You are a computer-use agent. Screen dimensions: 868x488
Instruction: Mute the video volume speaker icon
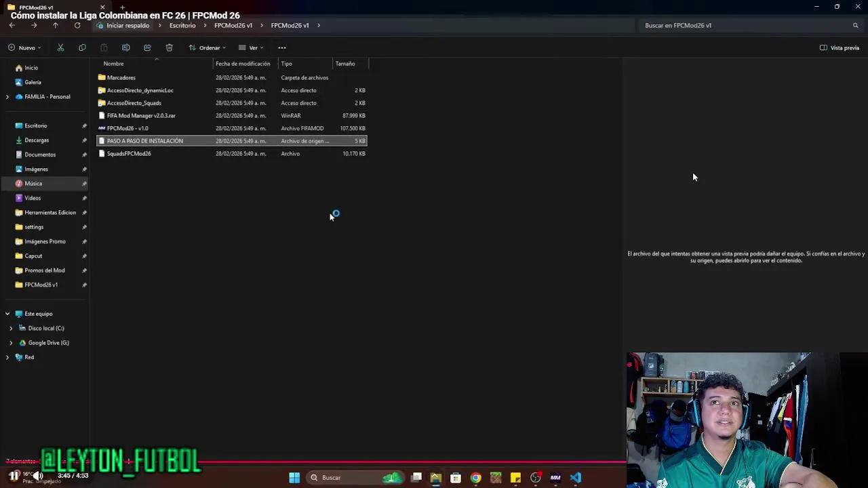[38, 476]
